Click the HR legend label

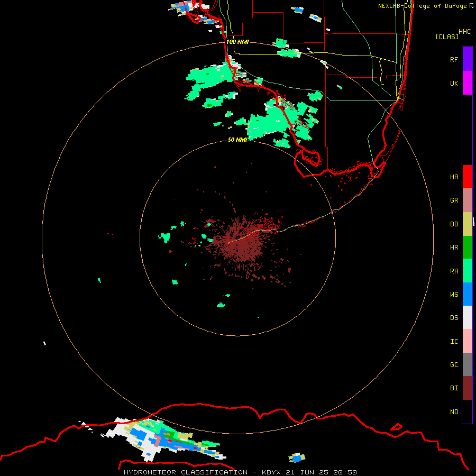(x=454, y=248)
